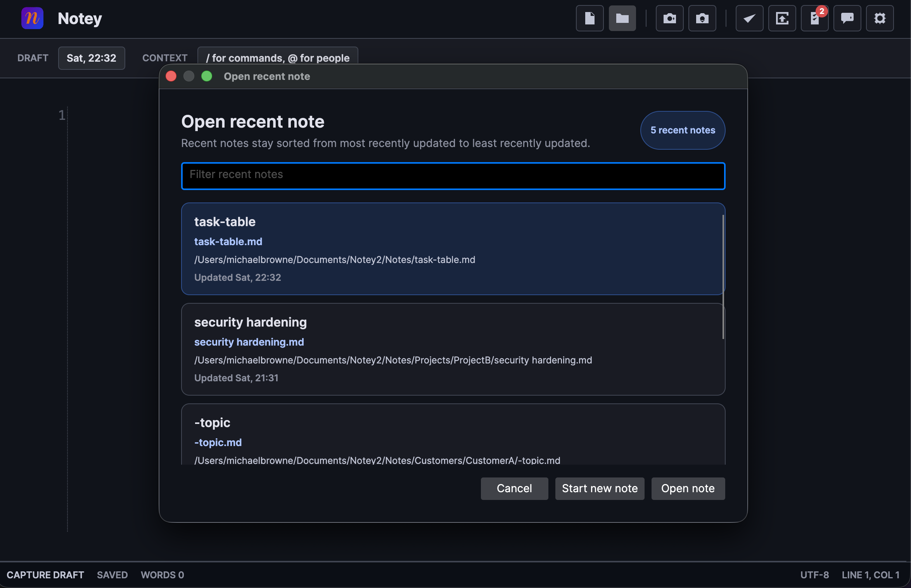Click the green zoom window button
The width and height of the screenshot is (911, 588).
point(207,76)
